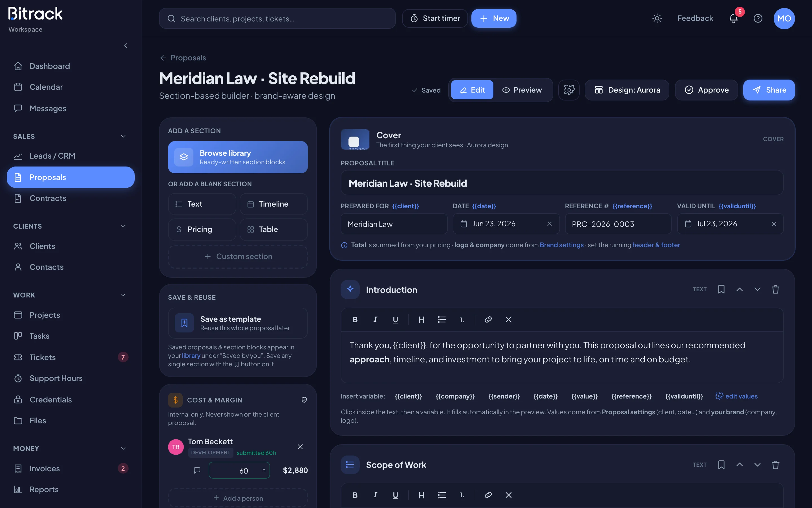The width and height of the screenshot is (812, 508).
Task: Open Contracts in the sidebar
Action: [70, 198]
